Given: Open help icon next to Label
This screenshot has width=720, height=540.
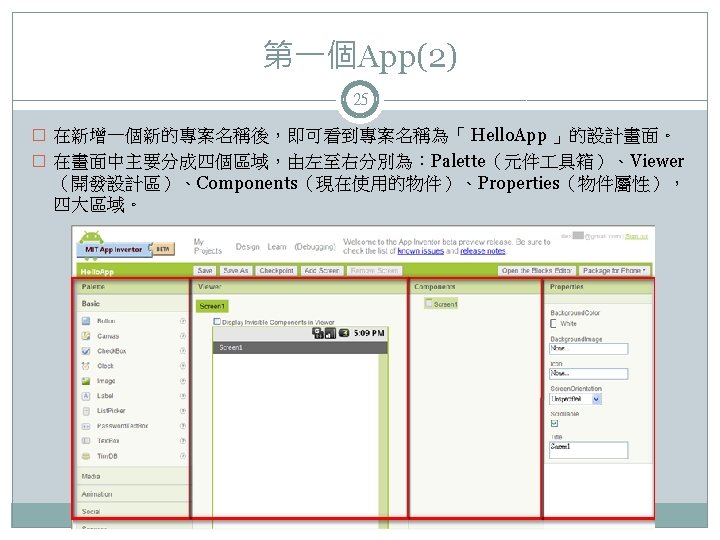Looking at the screenshot, I should pyautogui.click(x=183, y=396).
